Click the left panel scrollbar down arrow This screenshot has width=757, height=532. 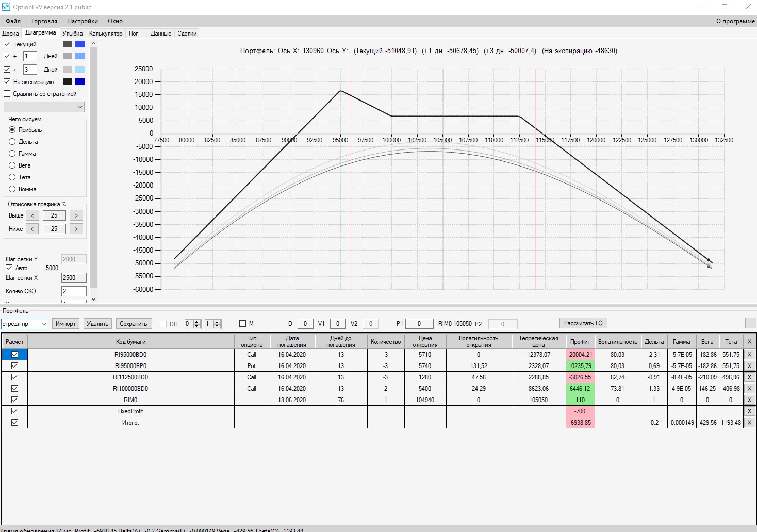point(93,298)
